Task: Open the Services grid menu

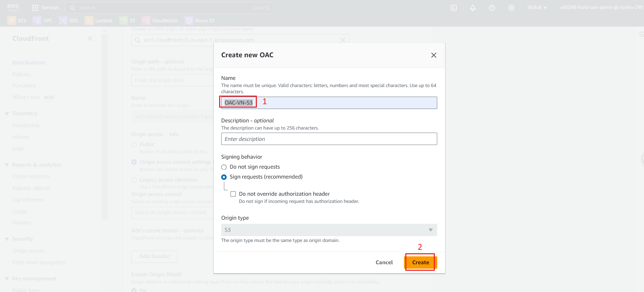Action: tap(45, 8)
